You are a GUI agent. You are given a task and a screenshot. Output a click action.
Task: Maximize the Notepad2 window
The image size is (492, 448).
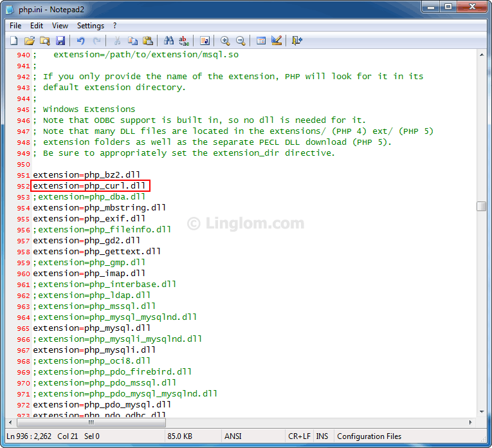[448, 6]
